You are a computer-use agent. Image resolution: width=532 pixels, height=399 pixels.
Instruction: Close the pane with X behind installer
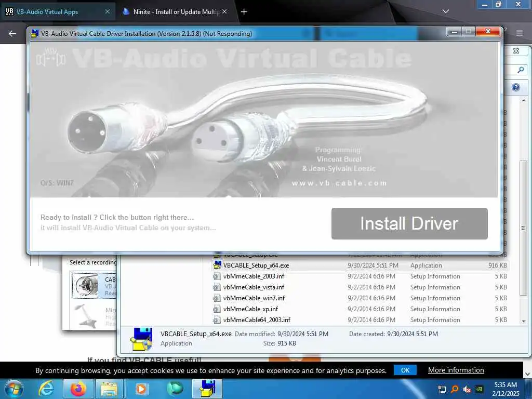tap(516, 51)
